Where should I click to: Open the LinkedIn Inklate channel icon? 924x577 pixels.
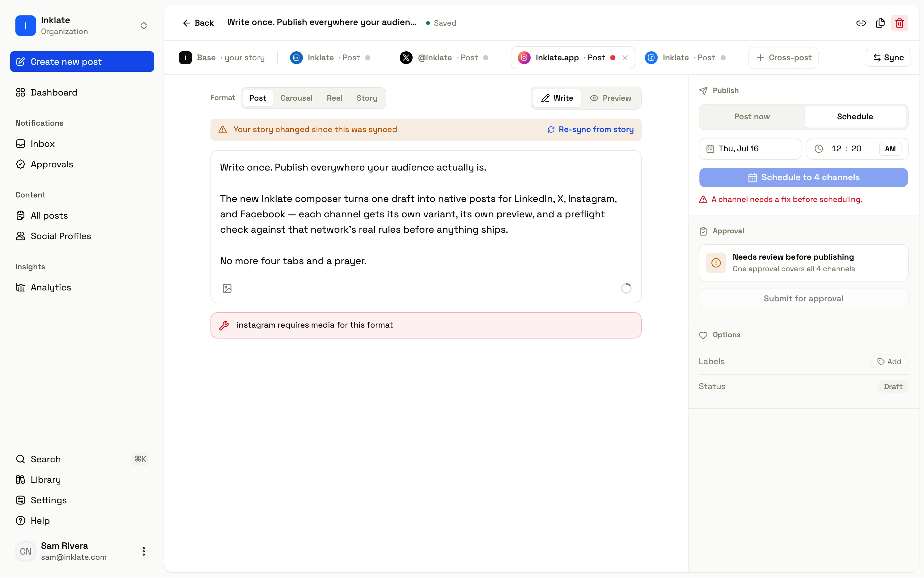[x=296, y=58]
